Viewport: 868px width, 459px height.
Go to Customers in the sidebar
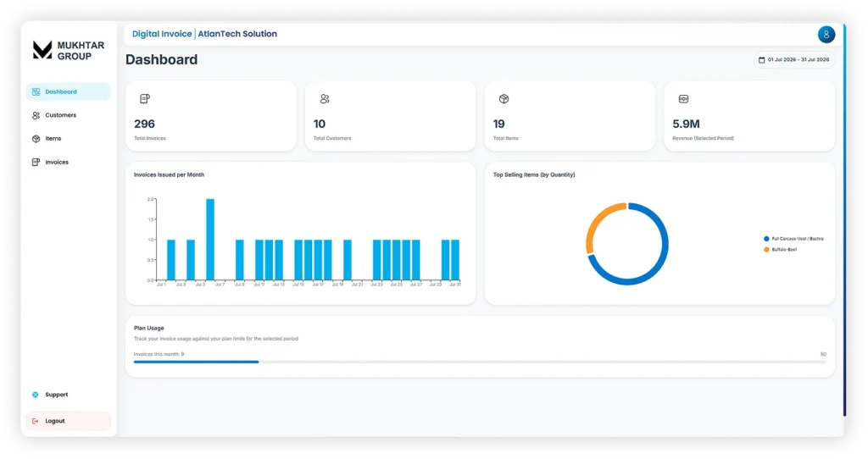pyautogui.click(x=68, y=115)
